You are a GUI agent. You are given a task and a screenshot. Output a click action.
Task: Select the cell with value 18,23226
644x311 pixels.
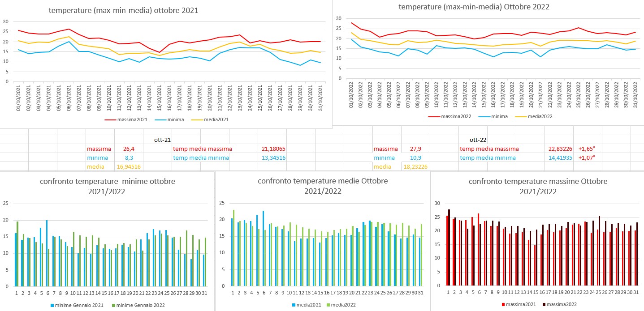(x=415, y=166)
